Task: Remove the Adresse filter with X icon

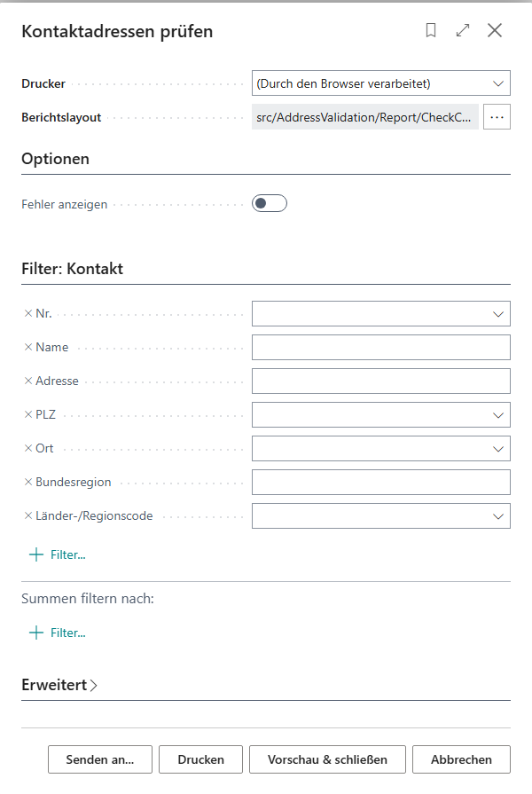Action: point(28,381)
